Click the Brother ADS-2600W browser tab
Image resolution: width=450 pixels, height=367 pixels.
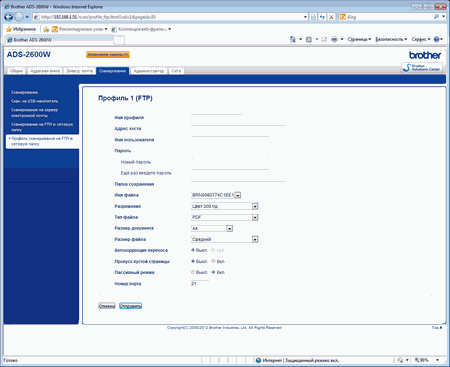[59, 40]
